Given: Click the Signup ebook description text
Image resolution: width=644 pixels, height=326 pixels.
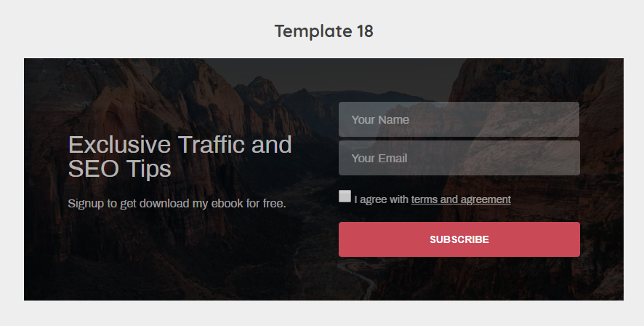Looking at the screenshot, I should pyautogui.click(x=177, y=203).
